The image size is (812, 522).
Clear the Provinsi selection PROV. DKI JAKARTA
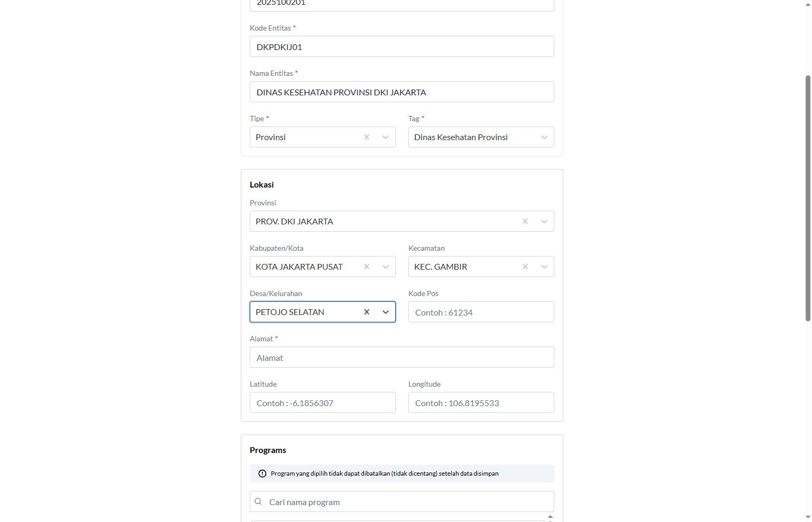[x=525, y=221]
